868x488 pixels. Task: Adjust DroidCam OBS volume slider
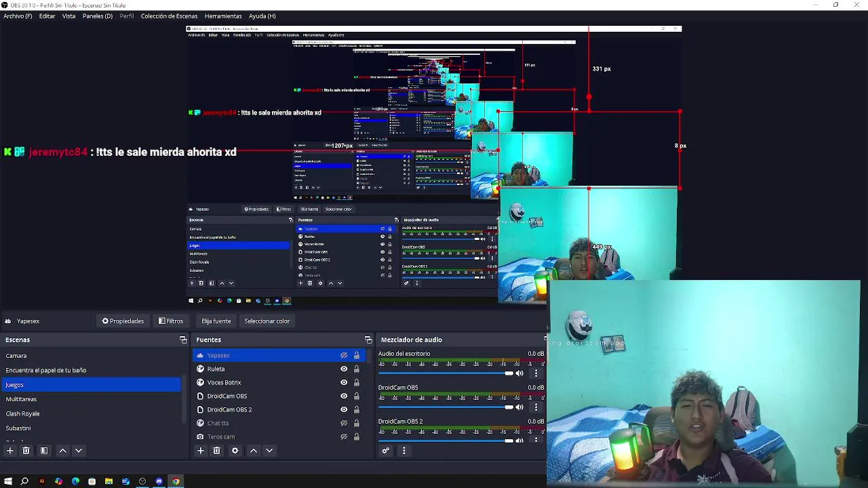[446, 407]
